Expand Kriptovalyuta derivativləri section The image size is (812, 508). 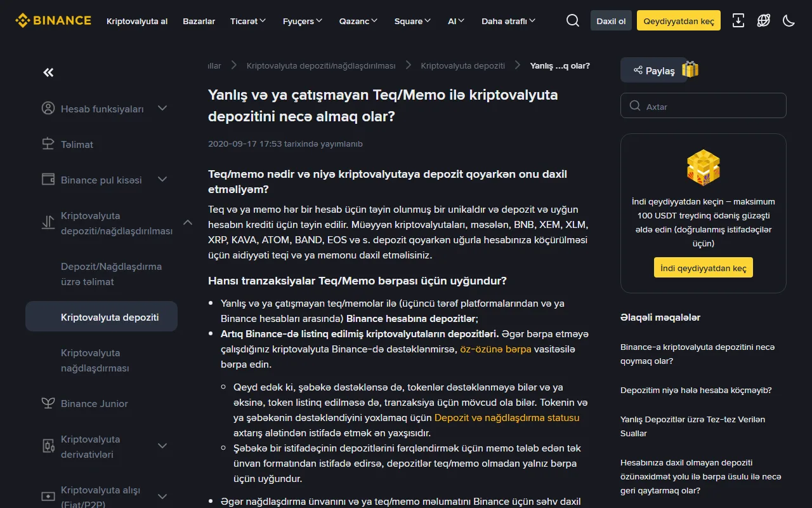(x=162, y=446)
